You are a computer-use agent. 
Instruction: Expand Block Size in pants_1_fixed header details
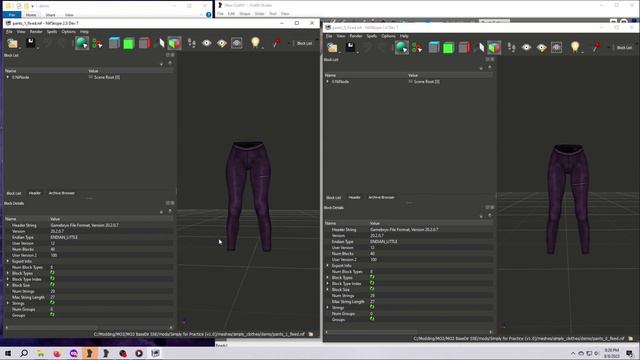(x=7, y=285)
